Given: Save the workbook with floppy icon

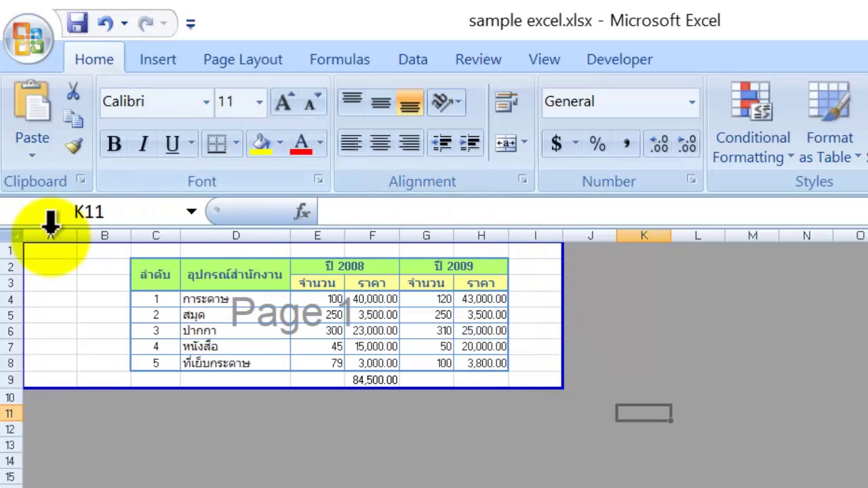Looking at the screenshot, I should (77, 23).
